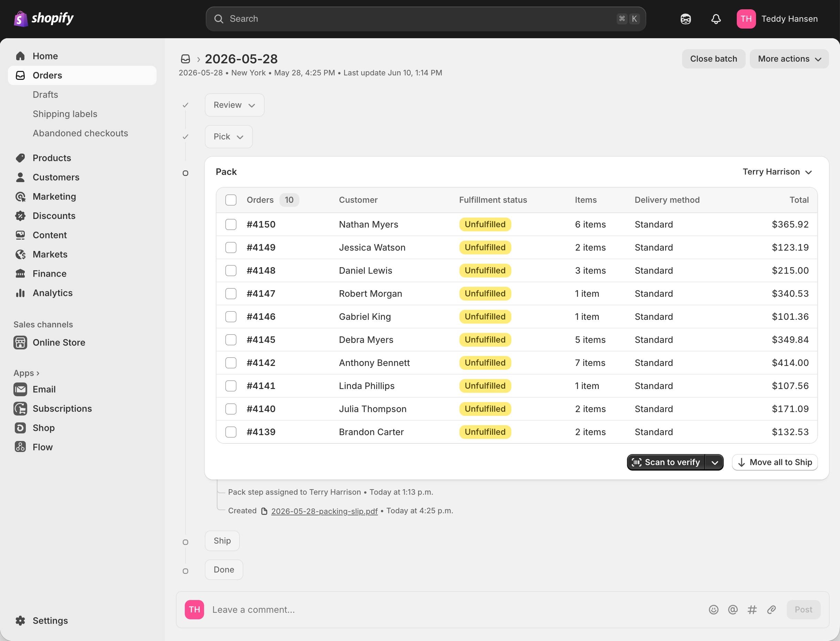The image size is (840, 641).
Task: Click in the Search field
Action: [x=426, y=19]
